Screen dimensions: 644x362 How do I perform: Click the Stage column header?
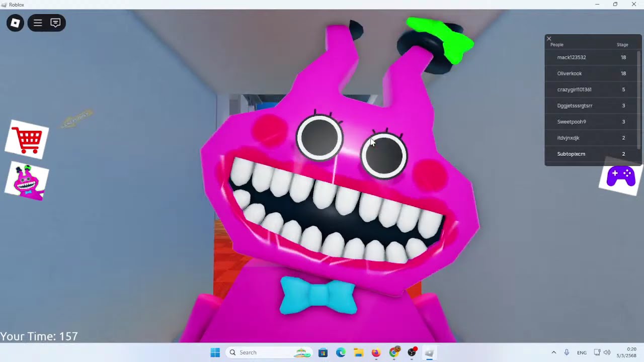(x=622, y=45)
